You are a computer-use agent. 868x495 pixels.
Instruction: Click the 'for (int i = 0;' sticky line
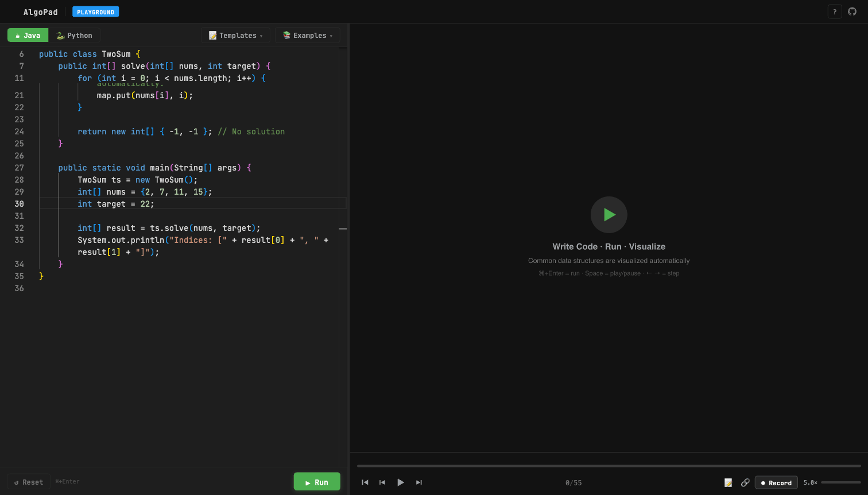point(172,78)
